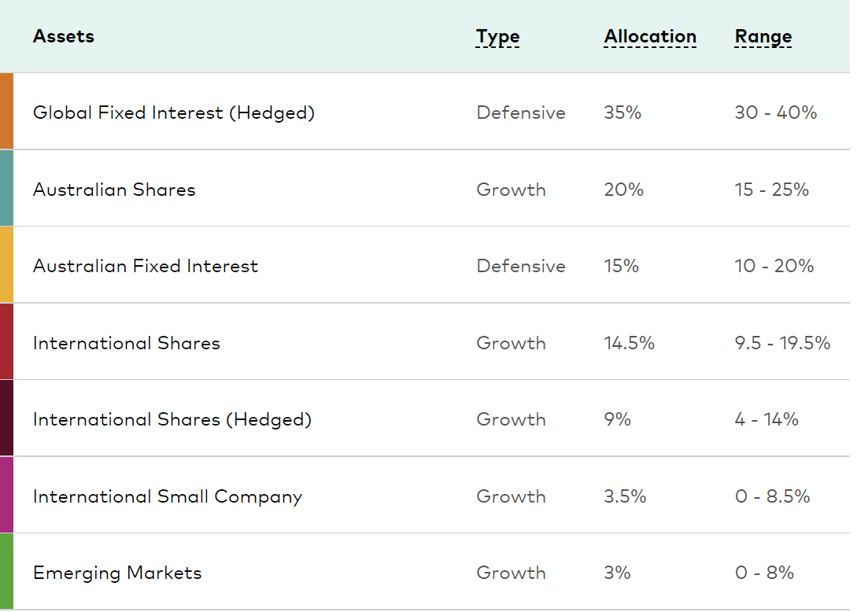Viewport: 868px width, 612px height.
Task: Select the Australian Shares asset name
Action: click(114, 190)
